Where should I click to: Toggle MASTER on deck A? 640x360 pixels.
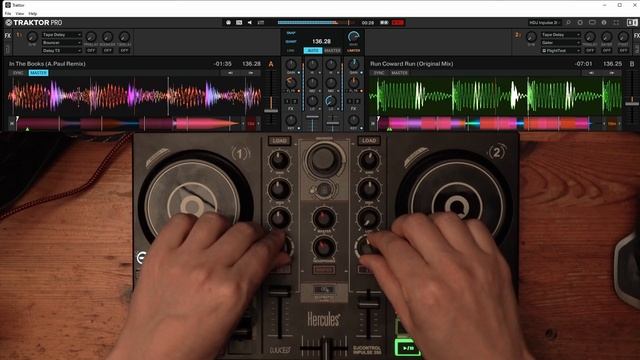38,73
